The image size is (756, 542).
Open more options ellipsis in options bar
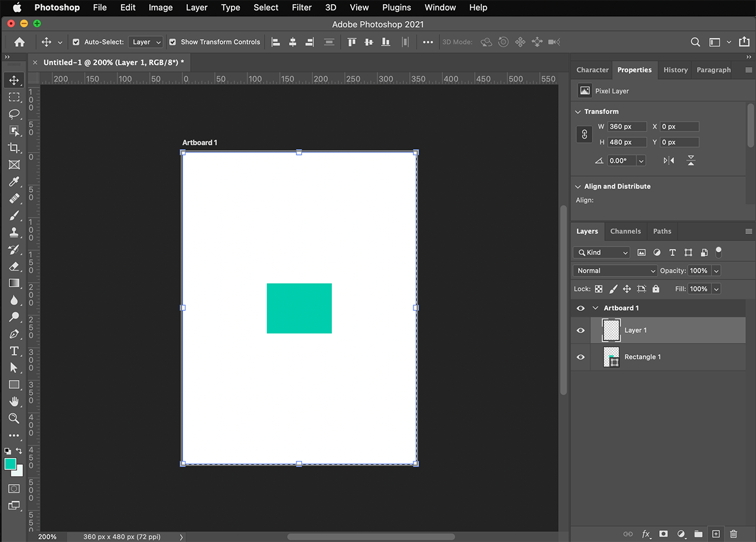pos(428,42)
